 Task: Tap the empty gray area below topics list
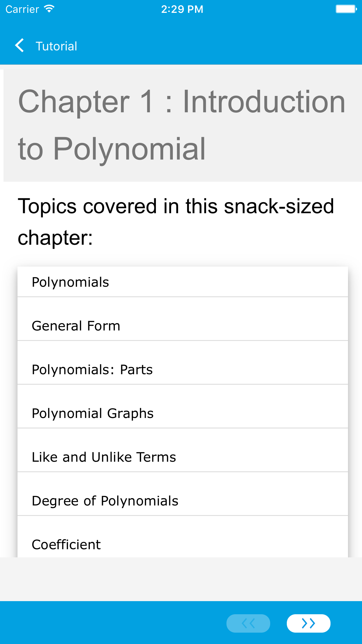pos(181,579)
